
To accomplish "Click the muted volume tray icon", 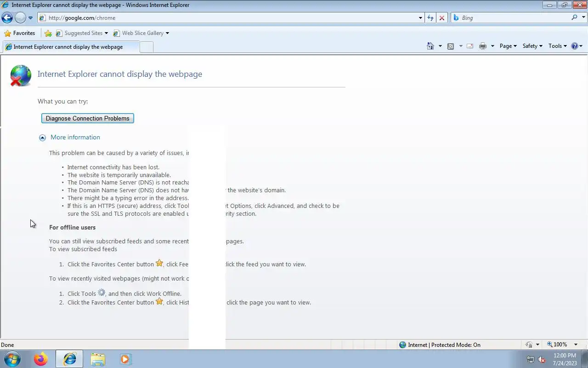I will click(x=542, y=360).
